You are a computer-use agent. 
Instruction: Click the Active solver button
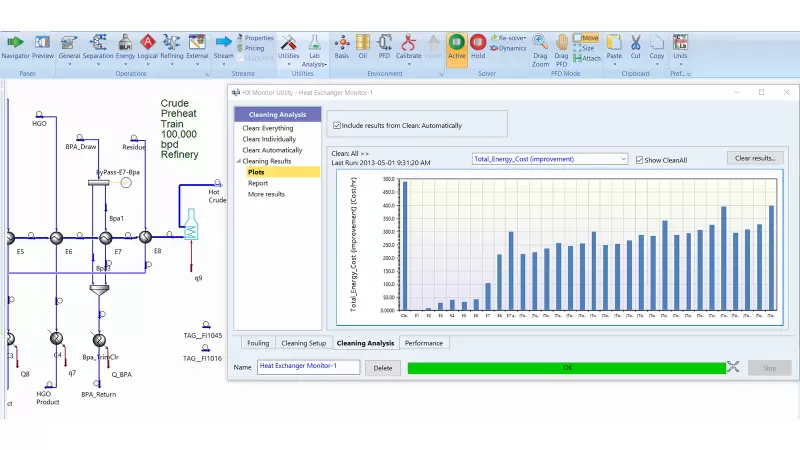(456, 46)
